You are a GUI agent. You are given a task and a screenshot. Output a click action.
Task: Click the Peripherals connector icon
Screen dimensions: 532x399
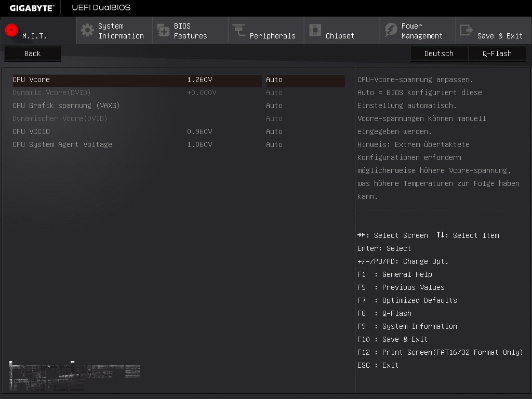point(239,30)
